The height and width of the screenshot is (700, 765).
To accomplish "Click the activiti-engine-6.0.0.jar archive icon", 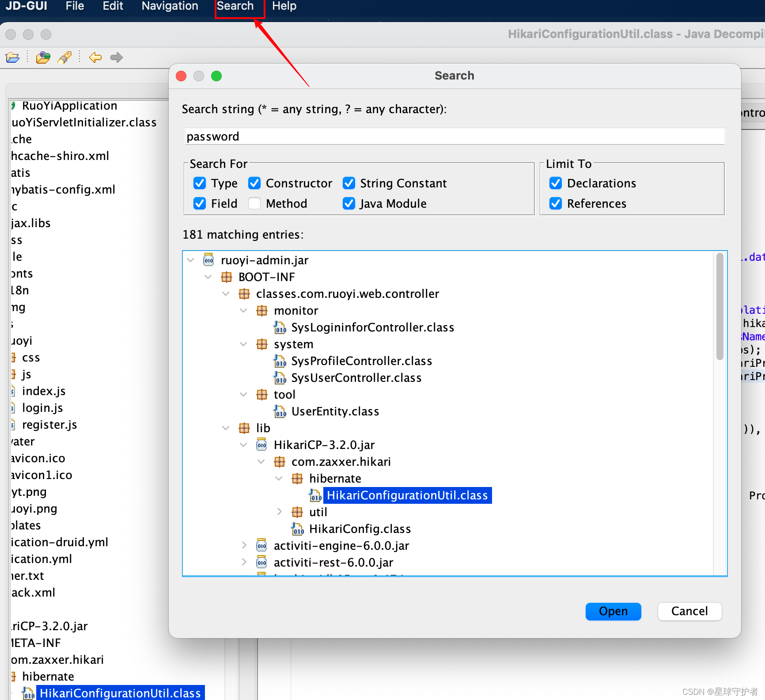I will click(x=261, y=545).
